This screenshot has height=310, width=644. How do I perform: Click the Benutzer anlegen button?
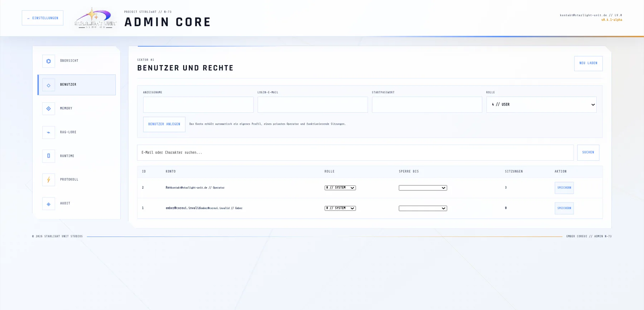pyautogui.click(x=164, y=124)
